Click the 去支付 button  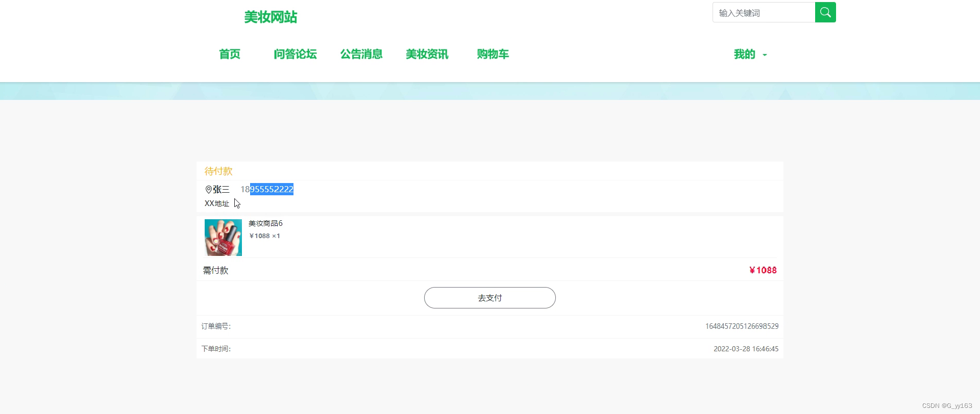click(x=490, y=298)
